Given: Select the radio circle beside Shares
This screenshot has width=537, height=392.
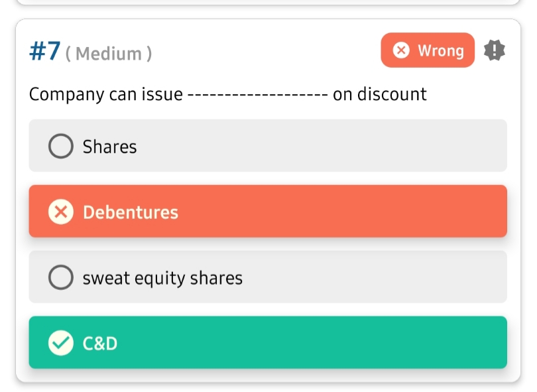Looking at the screenshot, I should click(61, 147).
